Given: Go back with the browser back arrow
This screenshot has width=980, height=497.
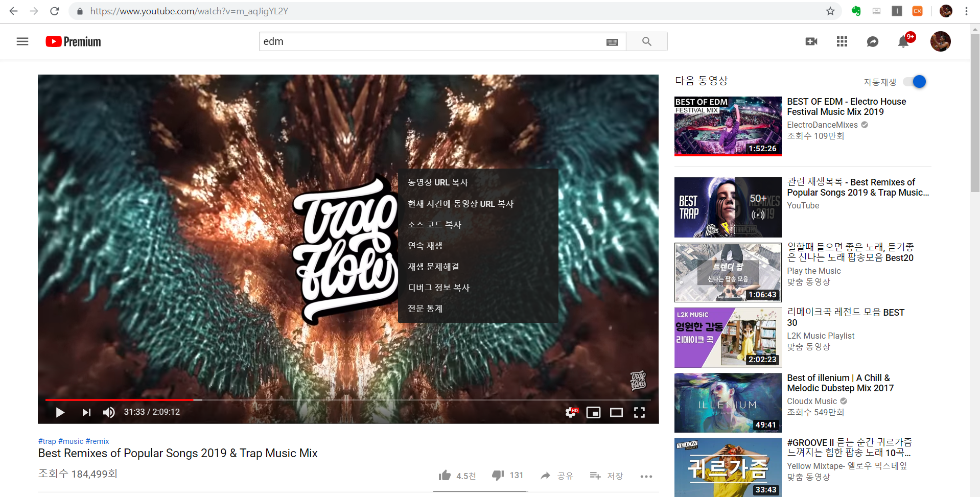Looking at the screenshot, I should pyautogui.click(x=14, y=11).
